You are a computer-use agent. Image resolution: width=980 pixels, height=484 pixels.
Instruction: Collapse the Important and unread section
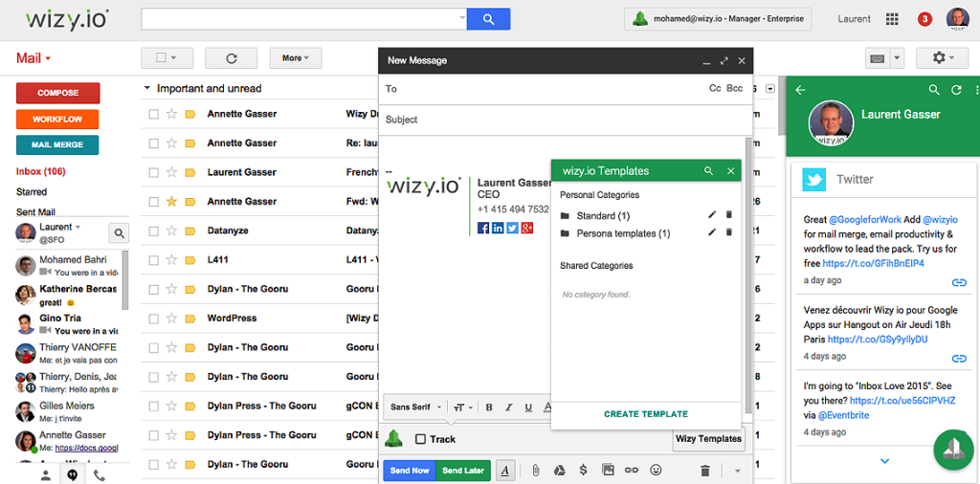147,89
